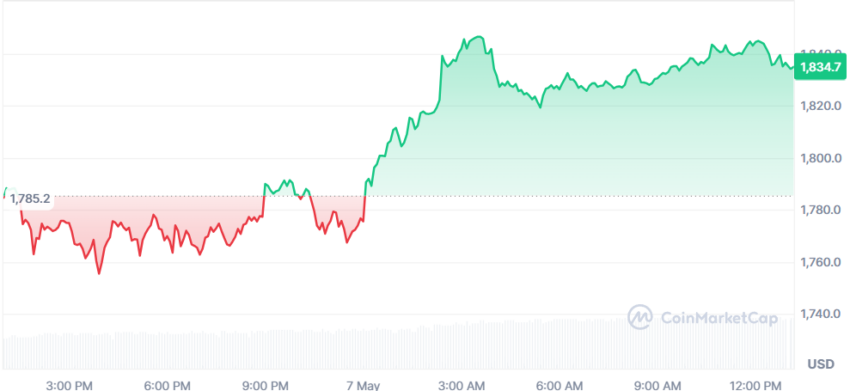
Task: Click the 1,785.2 opening price label
Action: 29,199
